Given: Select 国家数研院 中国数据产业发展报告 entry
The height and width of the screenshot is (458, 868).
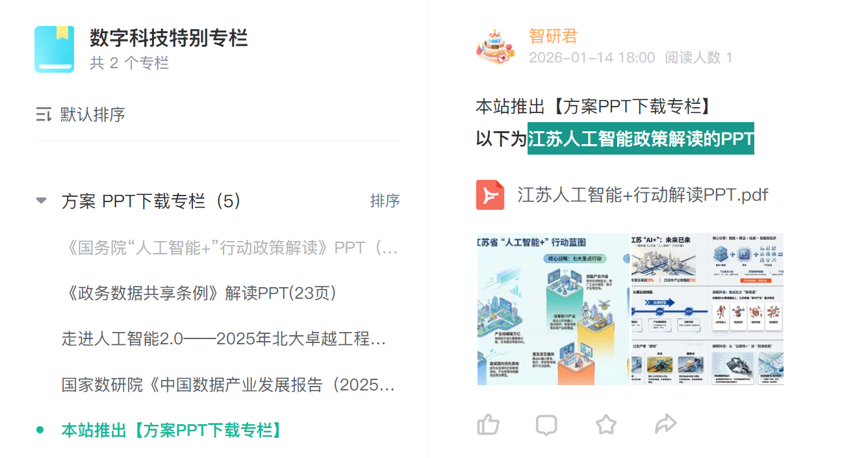Looking at the screenshot, I should click(x=228, y=385).
